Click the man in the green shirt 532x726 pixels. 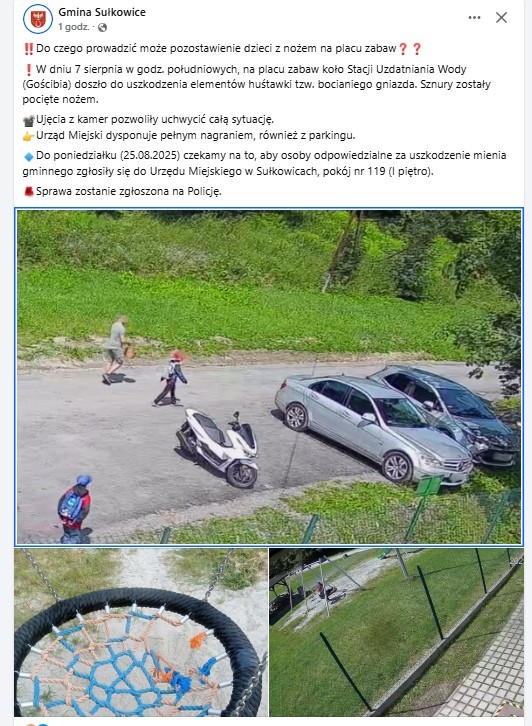click(x=115, y=350)
